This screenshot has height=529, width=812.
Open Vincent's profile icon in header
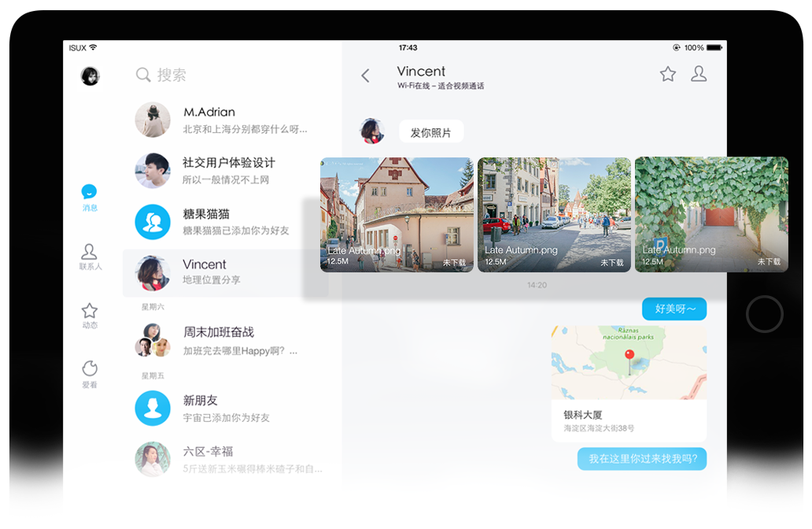[699, 74]
